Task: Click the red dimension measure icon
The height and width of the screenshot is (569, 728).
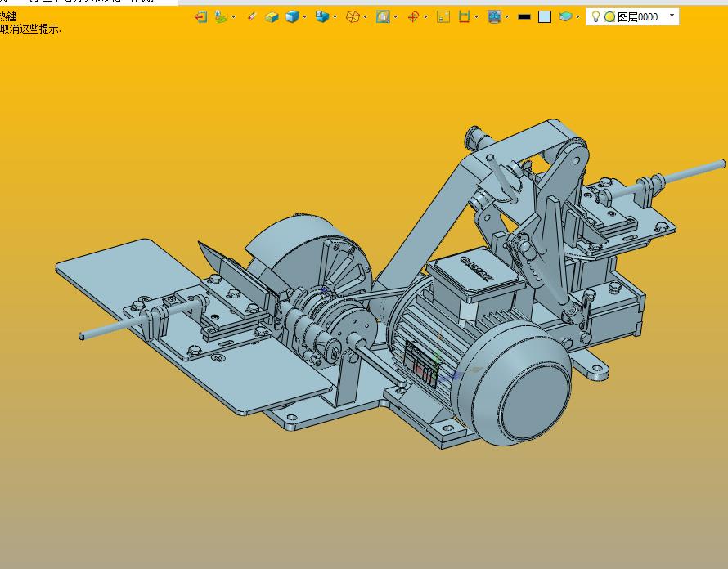Action: tap(464, 17)
